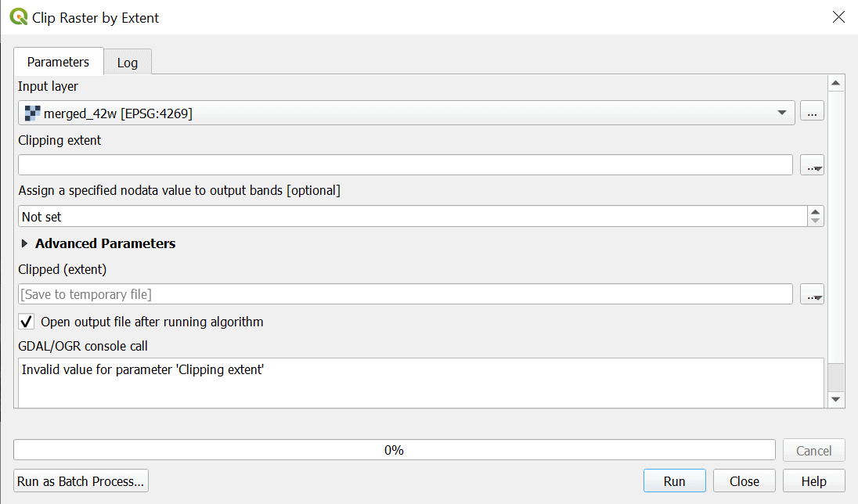Expand the Advanced Parameters section

point(23,243)
